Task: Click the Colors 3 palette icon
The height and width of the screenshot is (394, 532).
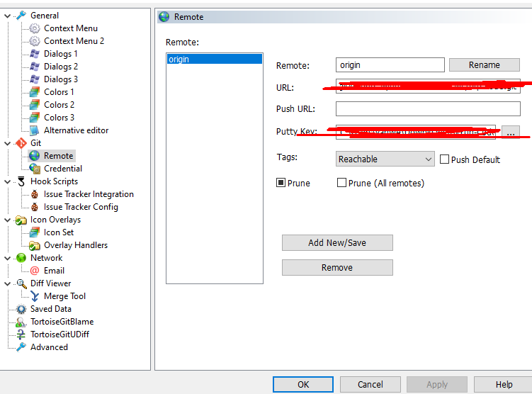Action: (x=35, y=118)
